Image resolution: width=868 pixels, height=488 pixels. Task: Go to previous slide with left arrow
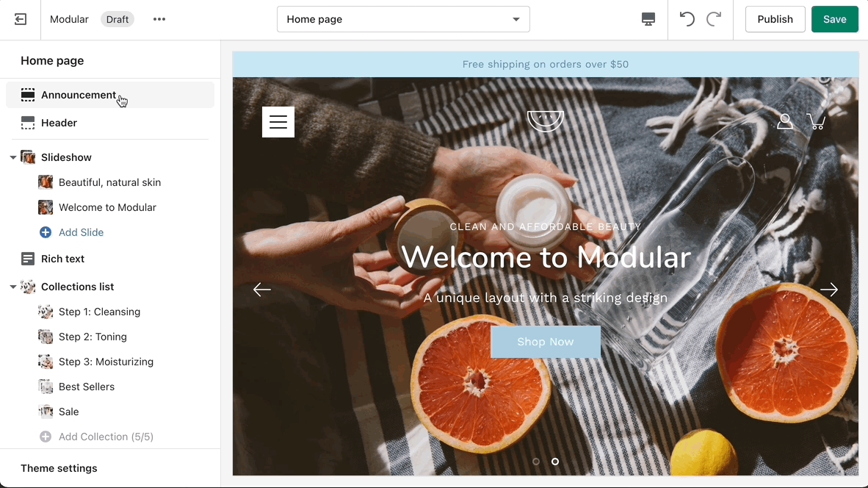(x=262, y=289)
